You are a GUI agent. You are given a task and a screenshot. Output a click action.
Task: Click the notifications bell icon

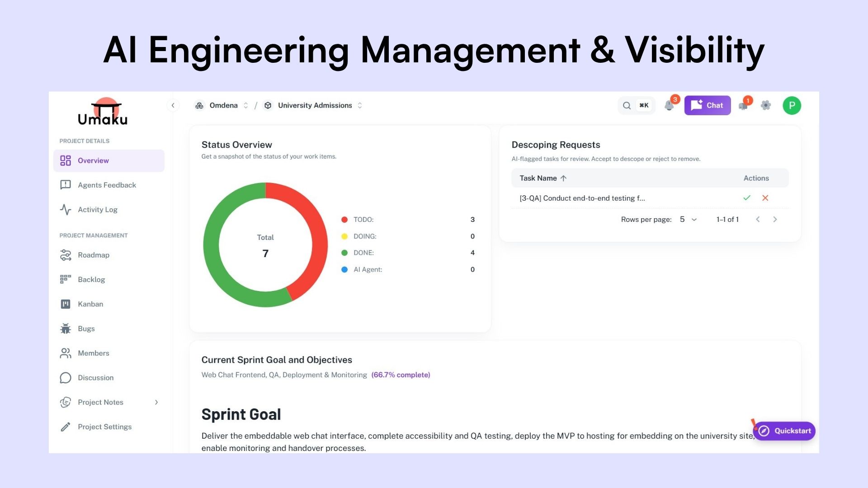(669, 106)
